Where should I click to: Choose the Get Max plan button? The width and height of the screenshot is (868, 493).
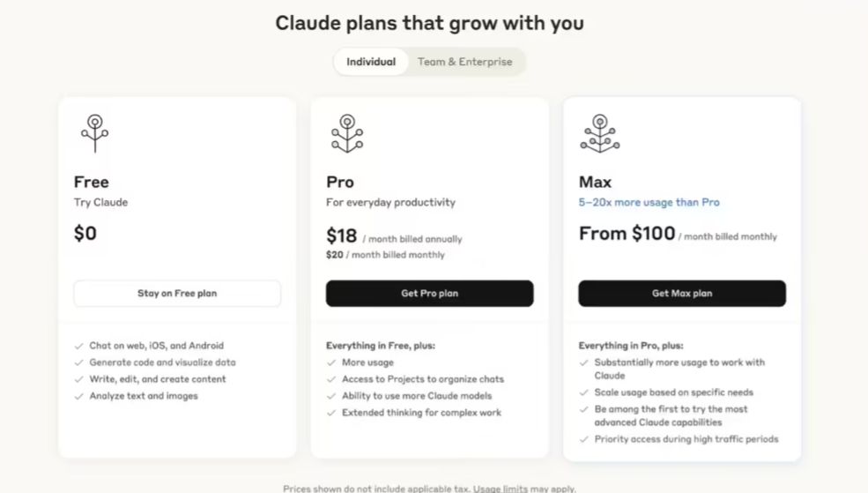click(682, 294)
